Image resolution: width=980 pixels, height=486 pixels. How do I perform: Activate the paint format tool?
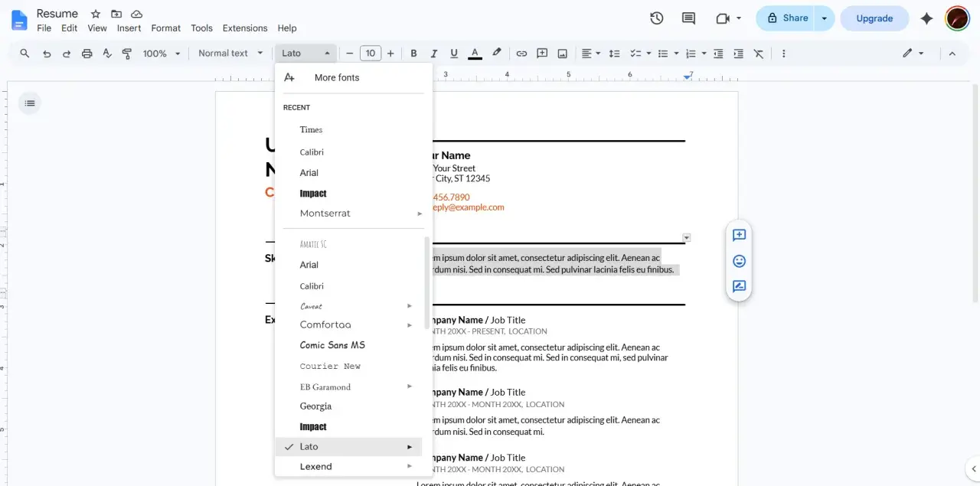coord(127,54)
